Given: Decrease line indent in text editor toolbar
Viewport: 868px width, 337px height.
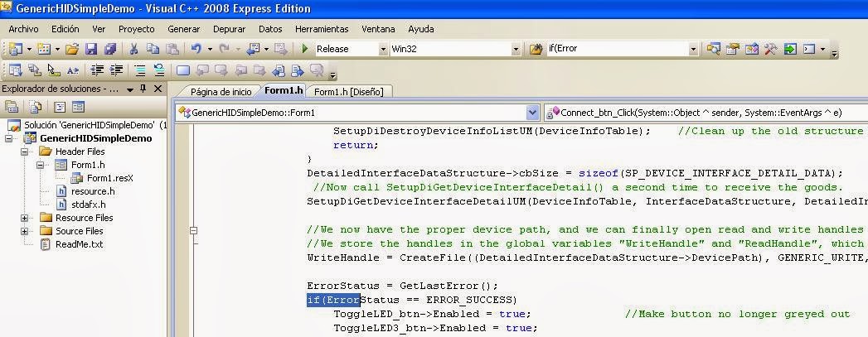Looking at the screenshot, I should 98,70.
